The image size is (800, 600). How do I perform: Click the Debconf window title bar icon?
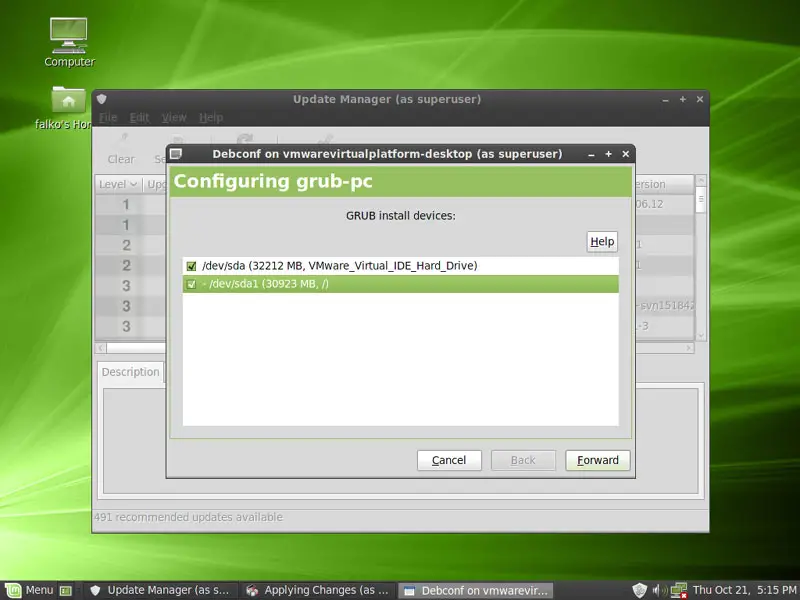click(176, 154)
